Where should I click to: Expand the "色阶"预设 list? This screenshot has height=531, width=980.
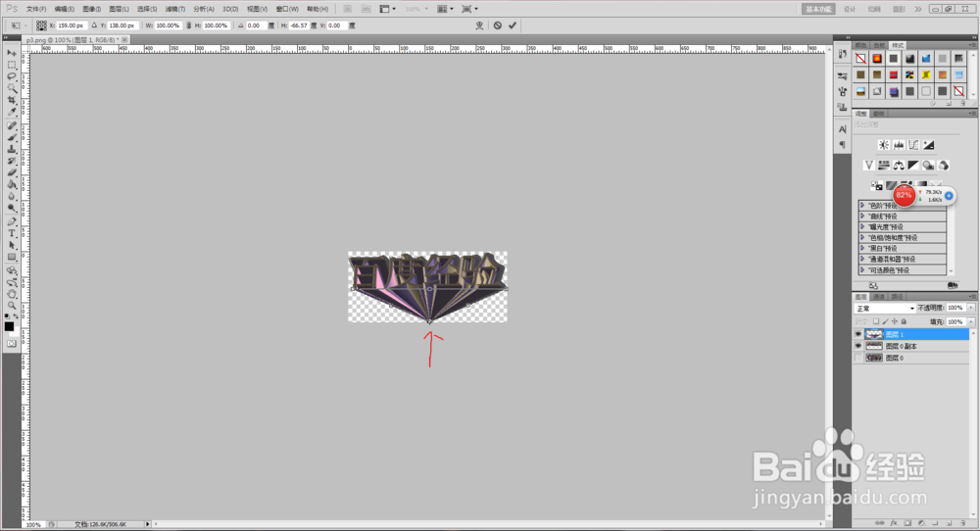[862, 205]
